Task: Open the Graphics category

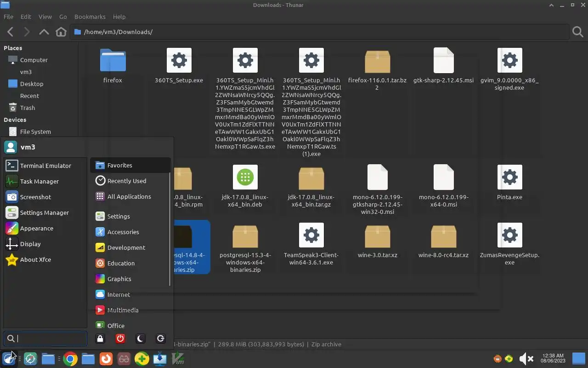Action: click(x=130, y=279)
